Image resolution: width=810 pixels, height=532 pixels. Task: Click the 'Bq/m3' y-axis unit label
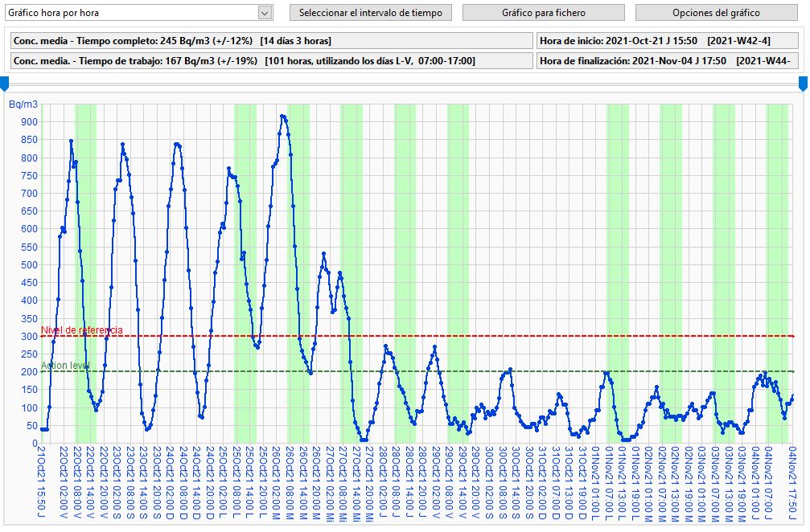click(x=23, y=104)
